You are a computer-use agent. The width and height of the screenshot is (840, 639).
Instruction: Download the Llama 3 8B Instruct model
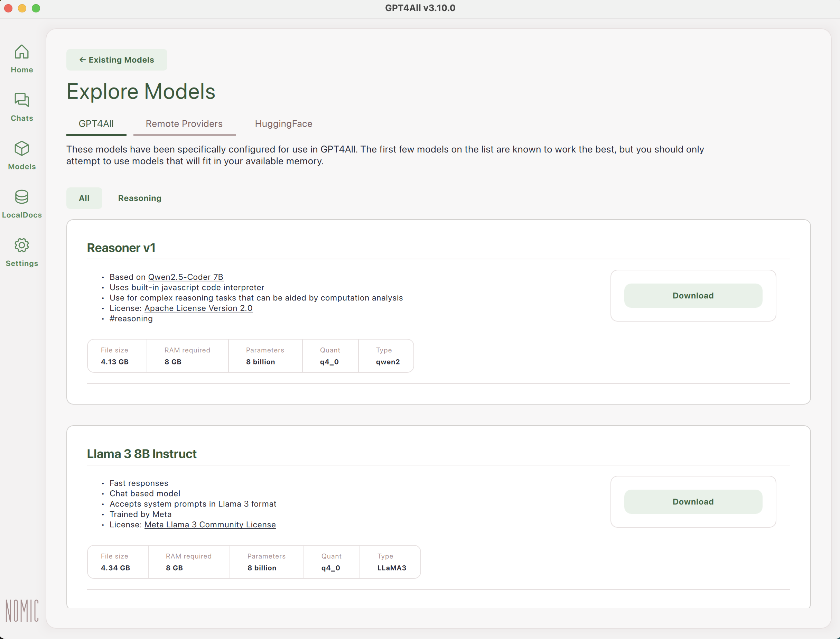pos(693,502)
